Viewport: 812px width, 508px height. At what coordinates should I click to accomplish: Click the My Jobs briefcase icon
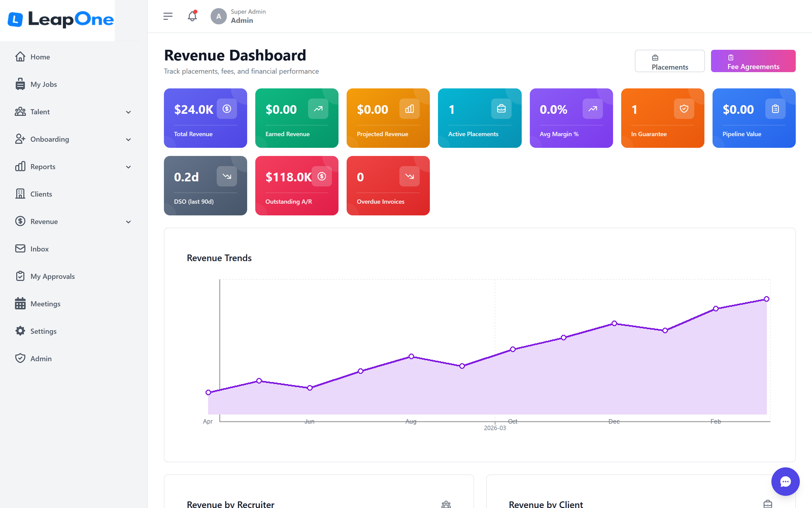coord(20,84)
